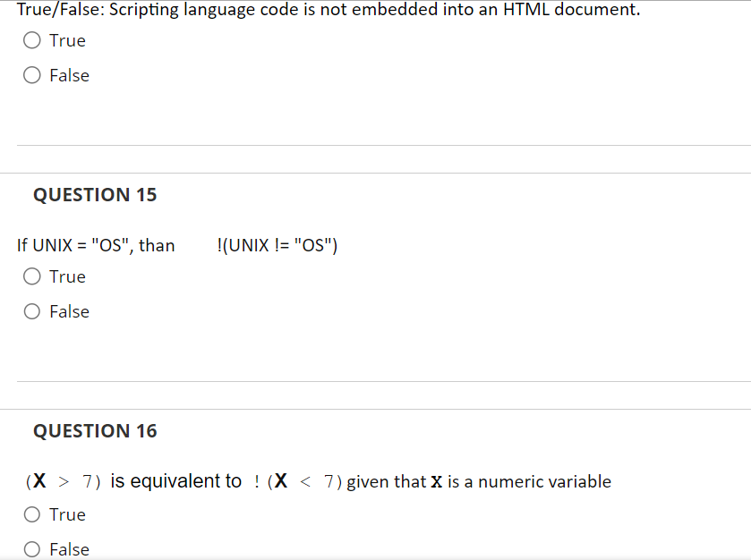This screenshot has height=560, width=751.
Task: Click the QUESTION 15 heading
Action: click(x=94, y=195)
